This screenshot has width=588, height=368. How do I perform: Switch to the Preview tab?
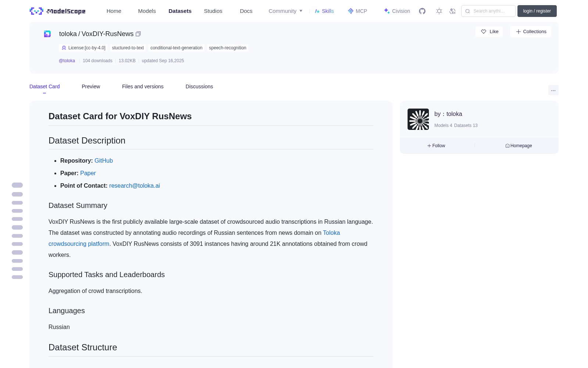tap(91, 86)
